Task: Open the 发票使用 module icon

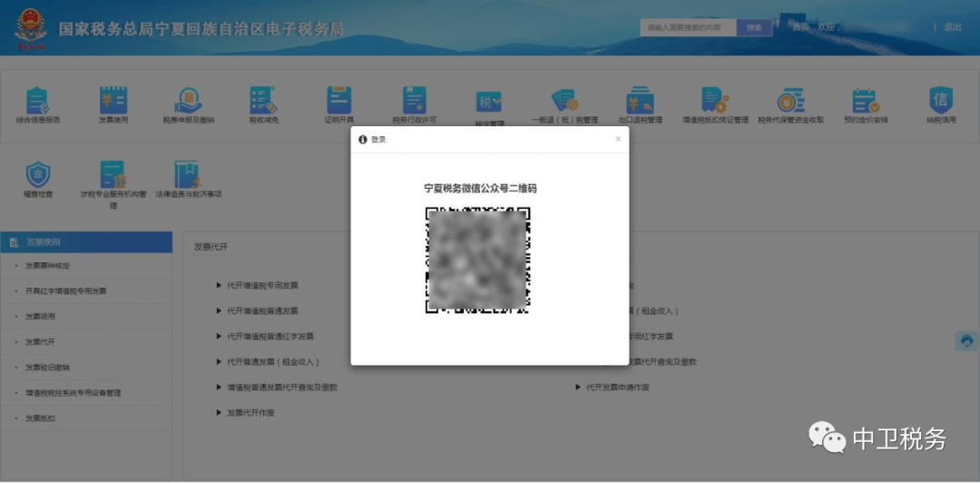Action: coord(113,100)
